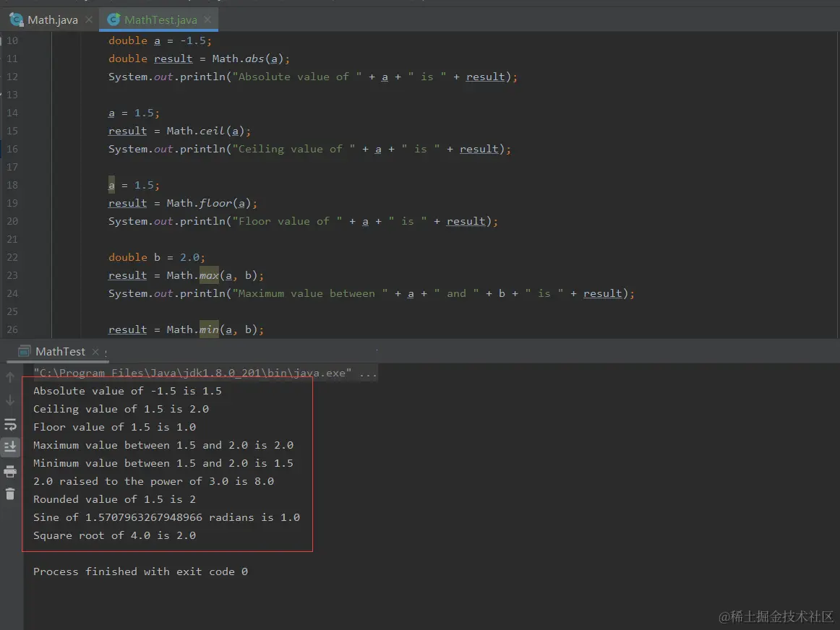Viewport: 840px width, 630px height.
Task: Click output line 'Absolute value of -1.5 is 1.5'
Action: click(x=127, y=392)
